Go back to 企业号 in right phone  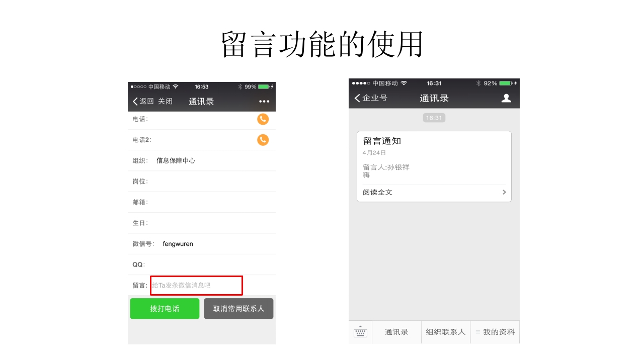pyautogui.click(x=371, y=98)
